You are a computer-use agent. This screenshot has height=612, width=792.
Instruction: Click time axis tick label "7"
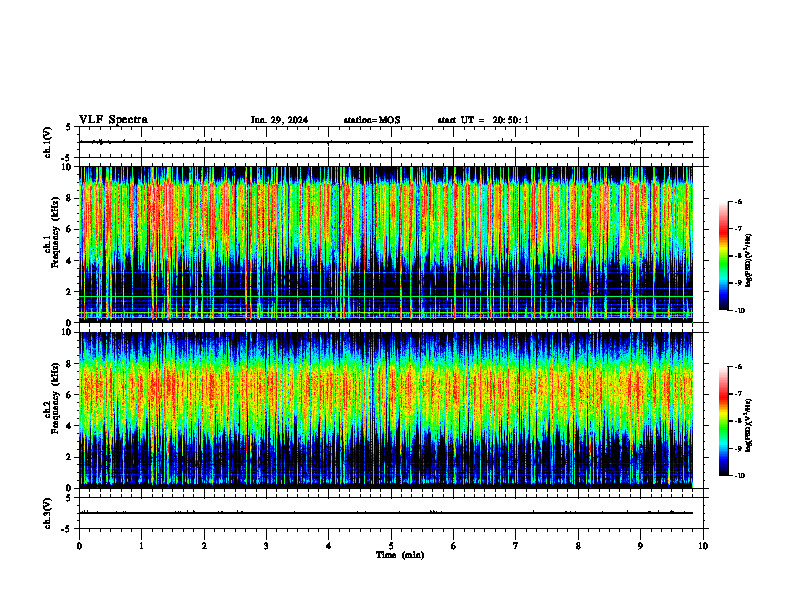pyautogui.click(x=516, y=546)
